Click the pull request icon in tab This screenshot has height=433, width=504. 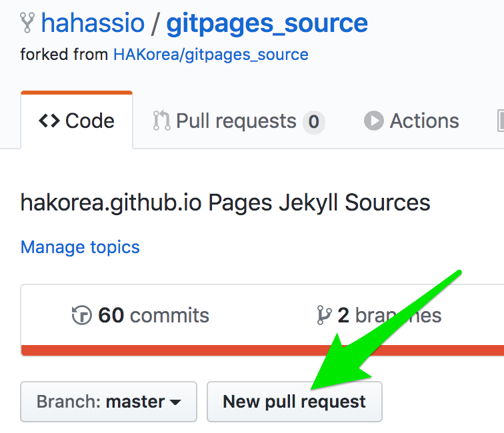click(x=161, y=121)
